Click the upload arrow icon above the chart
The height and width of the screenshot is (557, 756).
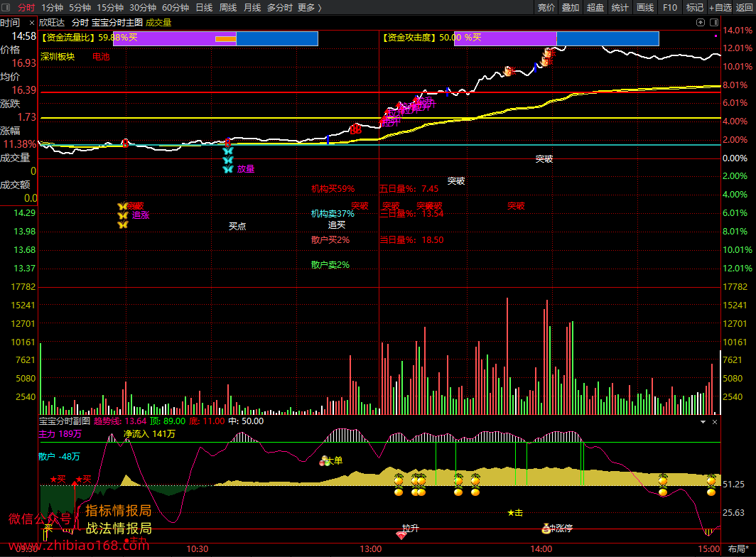(x=701, y=22)
